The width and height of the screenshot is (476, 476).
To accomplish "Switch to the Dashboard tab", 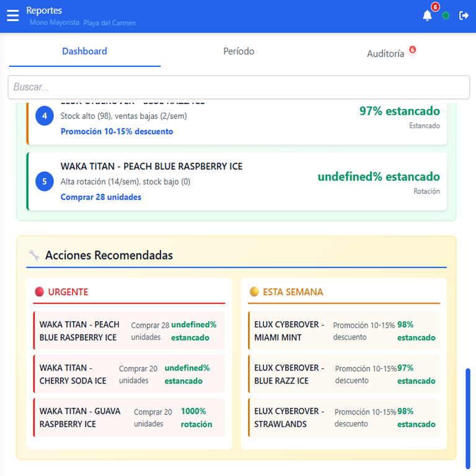I will (84, 51).
